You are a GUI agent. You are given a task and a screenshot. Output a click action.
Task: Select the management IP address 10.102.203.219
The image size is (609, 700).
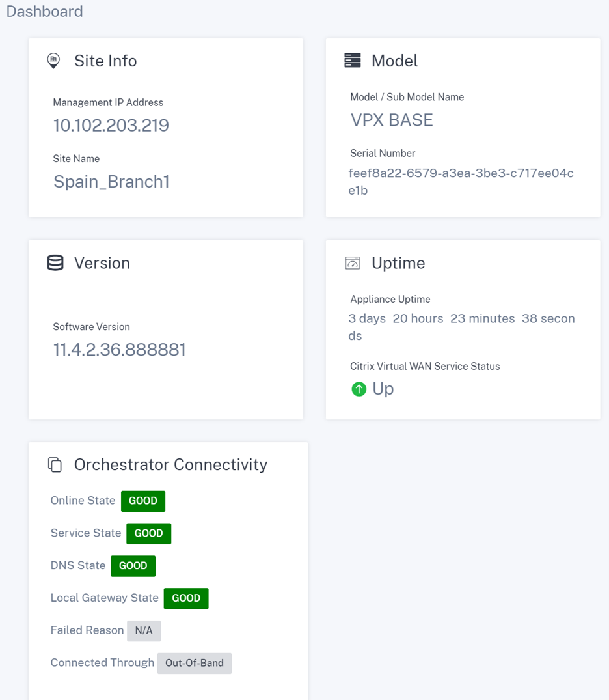111,126
